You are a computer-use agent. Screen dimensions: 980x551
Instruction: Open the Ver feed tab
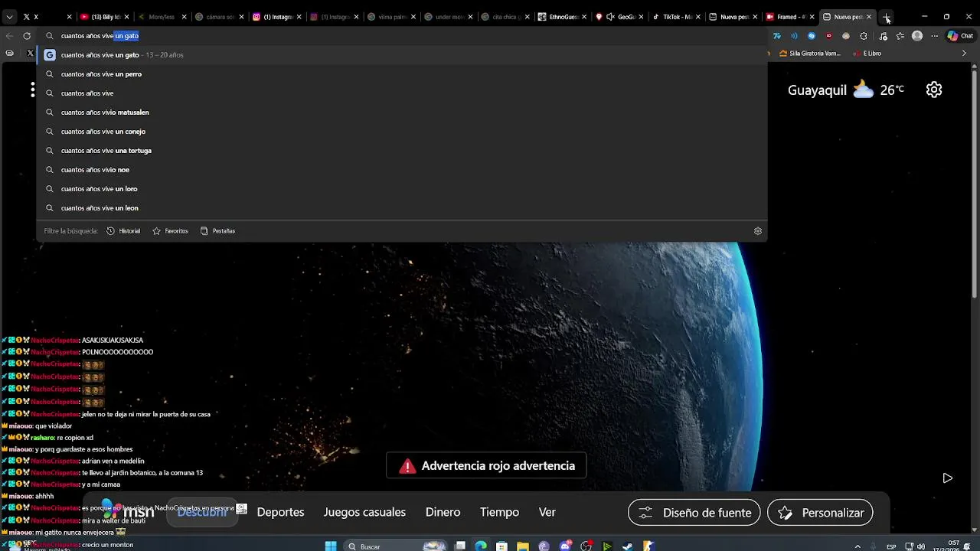pyautogui.click(x=547, y=512)
